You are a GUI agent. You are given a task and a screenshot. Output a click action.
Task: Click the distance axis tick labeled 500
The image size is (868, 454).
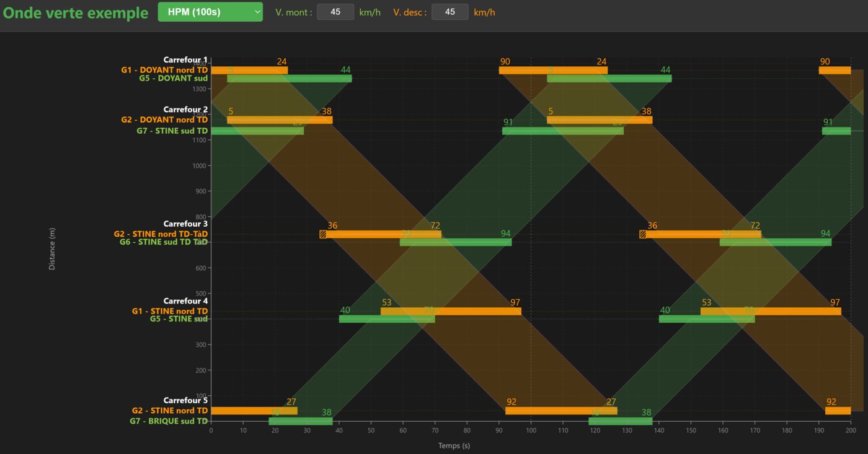[201, 294]
